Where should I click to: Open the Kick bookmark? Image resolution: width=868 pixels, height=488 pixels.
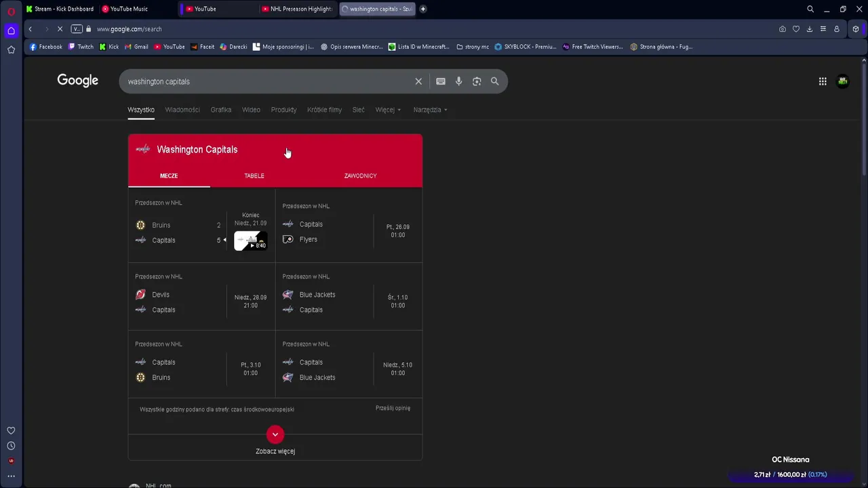109,47
